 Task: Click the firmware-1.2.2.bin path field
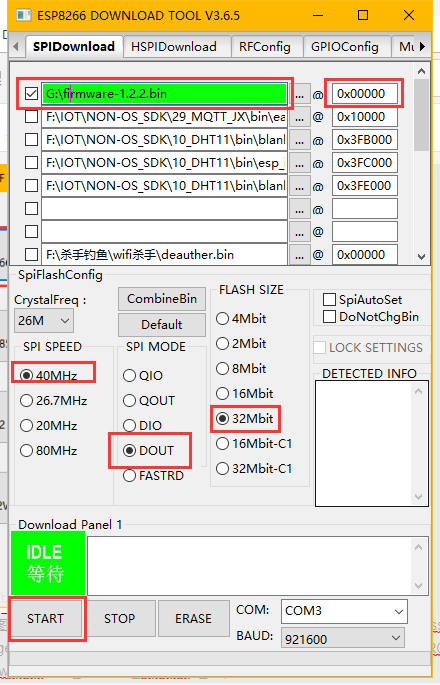(164, 94)
